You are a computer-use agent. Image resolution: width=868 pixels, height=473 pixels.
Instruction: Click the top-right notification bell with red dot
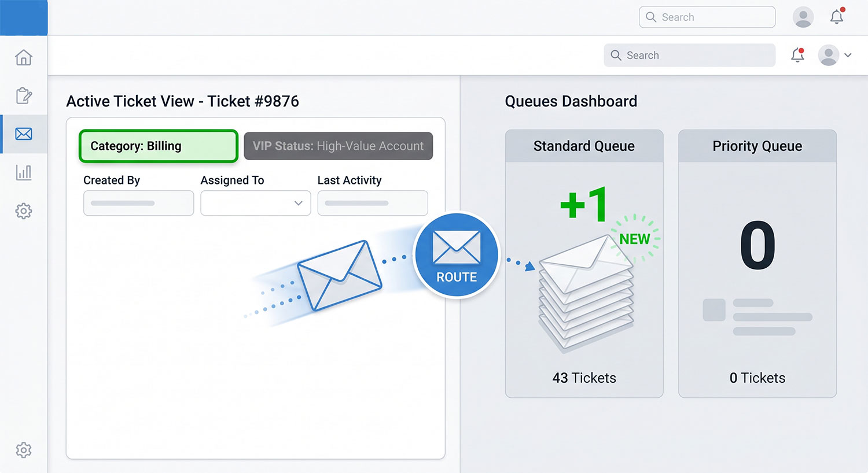pos(837,17)
